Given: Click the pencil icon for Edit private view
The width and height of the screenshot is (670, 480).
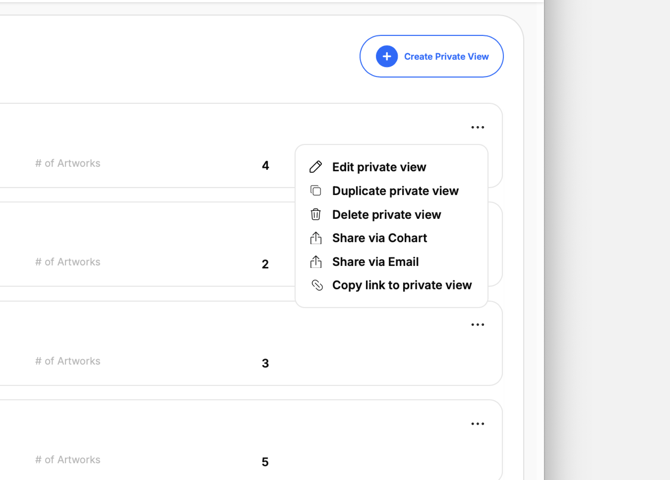Looking at the screenshot, I should 316,167.
